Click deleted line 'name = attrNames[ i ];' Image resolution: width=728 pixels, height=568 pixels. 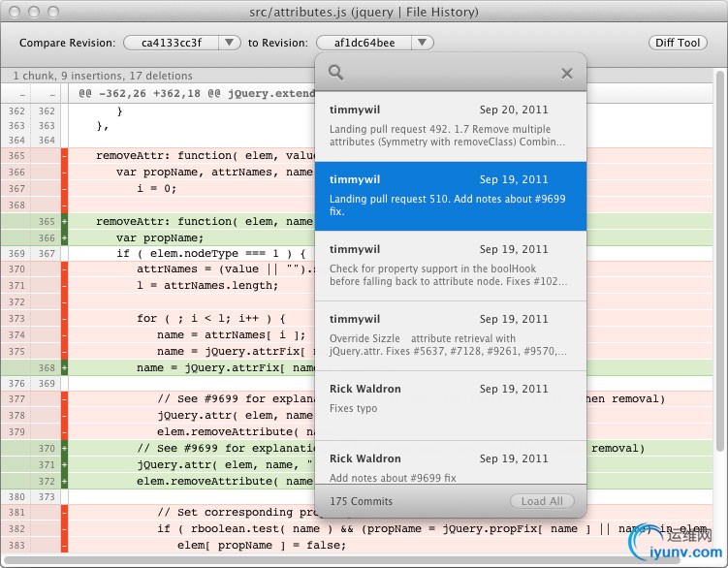[232, 334]
